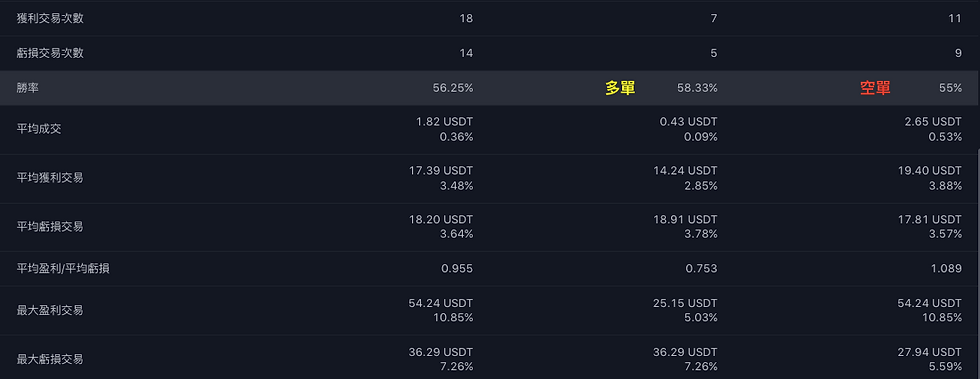The width and height of the screenshot is (980, 379).
Task: Click the 1.089 short ratio value
Action: click(x=946, y=269)
